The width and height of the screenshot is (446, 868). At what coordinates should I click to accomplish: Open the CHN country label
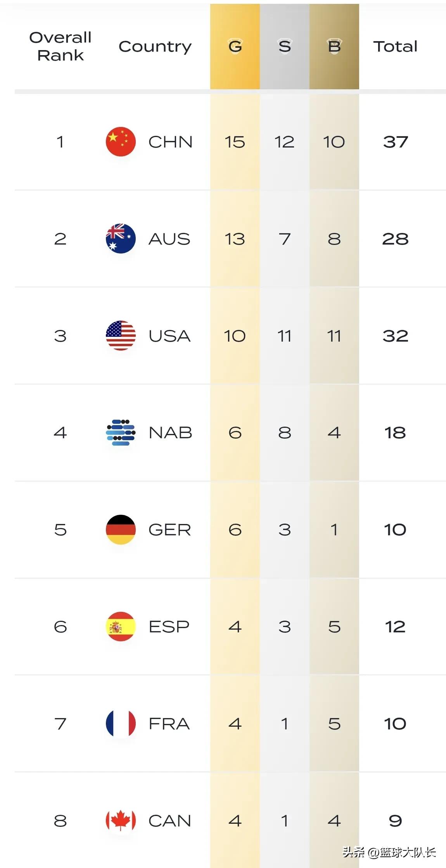click(x=170, y=142)
